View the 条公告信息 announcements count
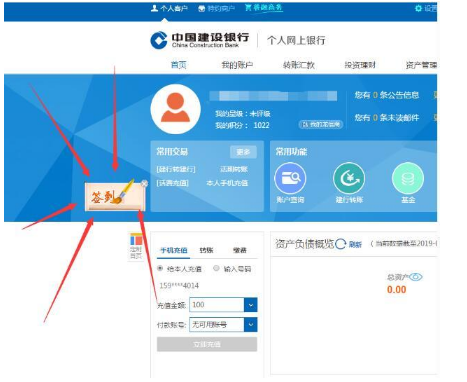This screenshot has height=382, width=467. coord(386,95)
